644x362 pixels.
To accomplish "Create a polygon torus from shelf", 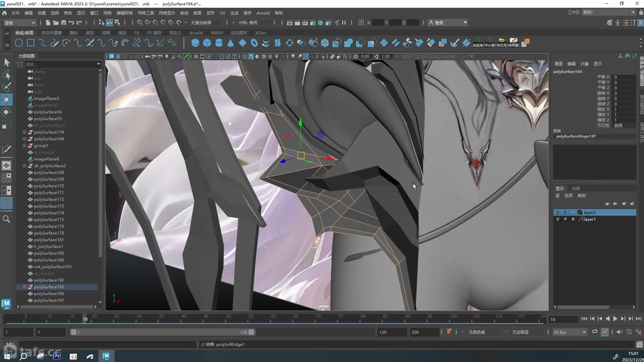I will point(254,43).
